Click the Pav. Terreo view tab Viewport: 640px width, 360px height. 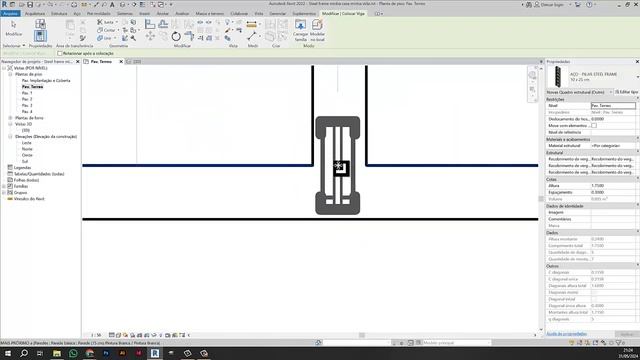click(101, 62)
